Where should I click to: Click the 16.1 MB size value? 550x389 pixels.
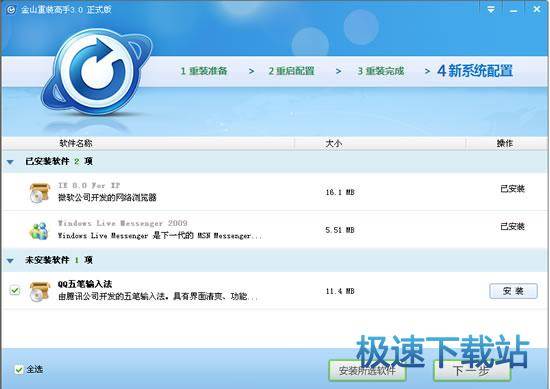(340, 192)
